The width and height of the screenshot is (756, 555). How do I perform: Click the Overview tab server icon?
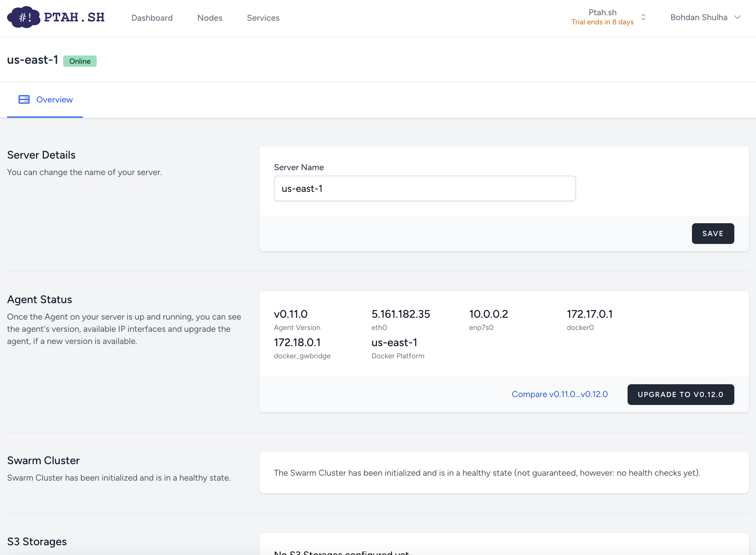tap(24, 99)
